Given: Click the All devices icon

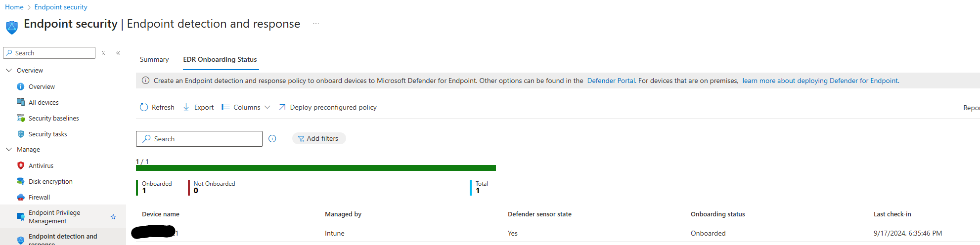Looking at the screenshot, I should click(x=21, y=102).
